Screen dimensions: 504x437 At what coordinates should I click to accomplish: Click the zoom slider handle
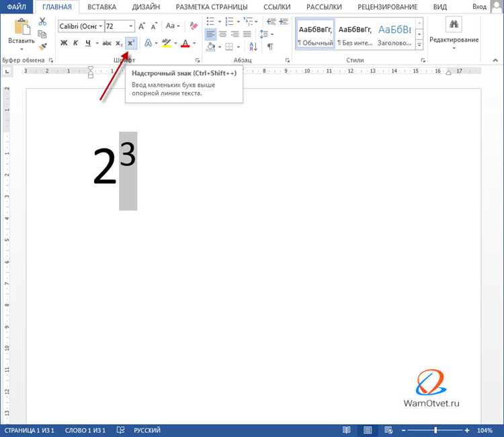pyautogui.click(x=435, y=430)
